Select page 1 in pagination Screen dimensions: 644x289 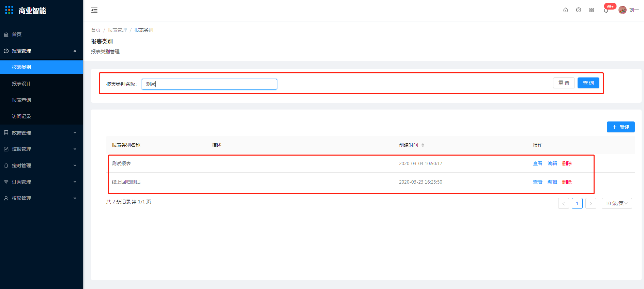point(577,203)
